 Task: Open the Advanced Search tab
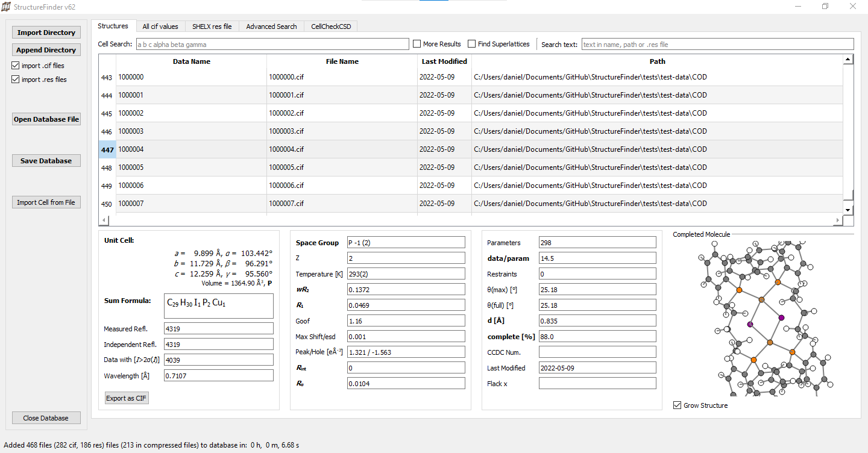tap(271, 27)
